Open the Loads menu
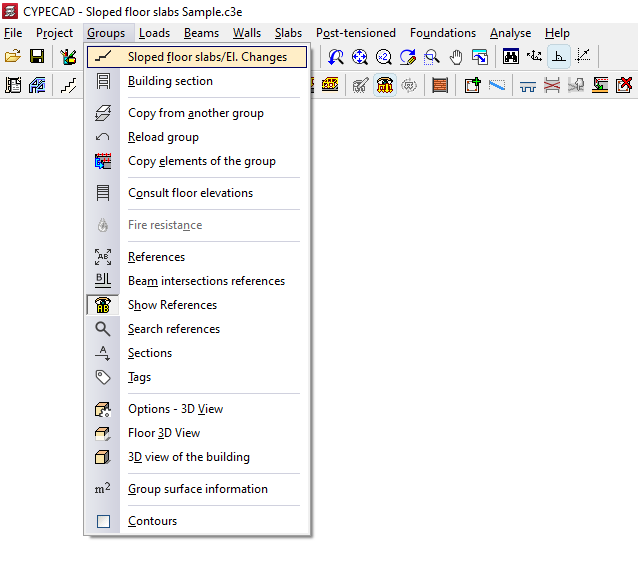The width and height of the screenshot is (638, 566). pos(154,33)
